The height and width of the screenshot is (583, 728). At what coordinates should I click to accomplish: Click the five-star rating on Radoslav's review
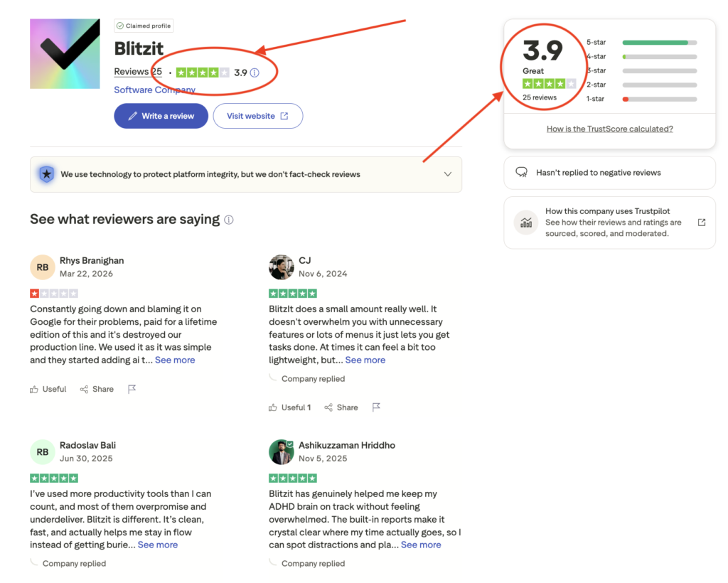[x=54, y=478]
